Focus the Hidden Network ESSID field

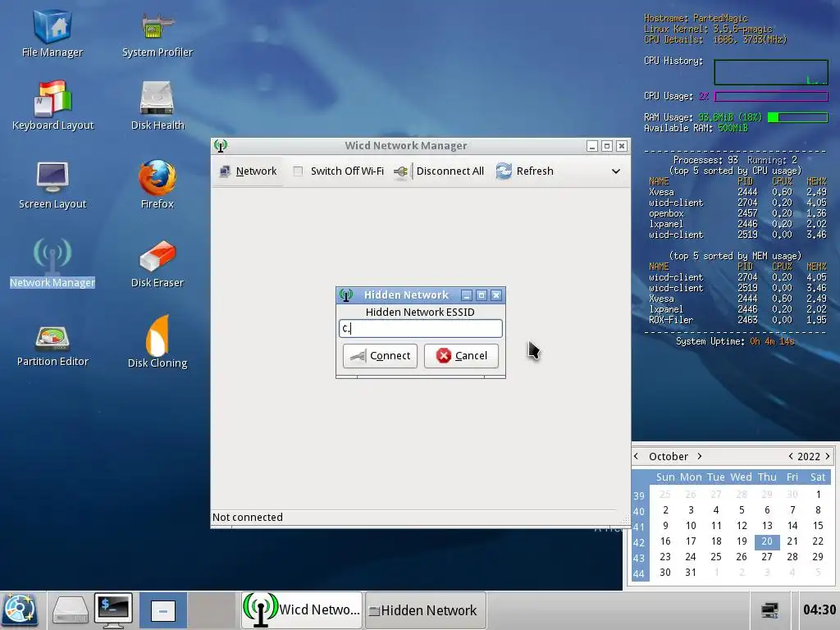[421, 328]
